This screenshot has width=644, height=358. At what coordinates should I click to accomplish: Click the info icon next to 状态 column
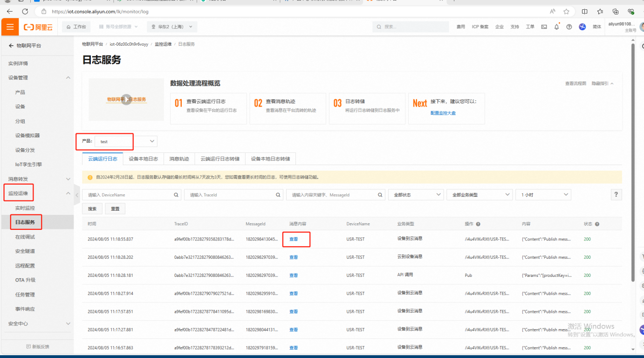click(597, 224)
